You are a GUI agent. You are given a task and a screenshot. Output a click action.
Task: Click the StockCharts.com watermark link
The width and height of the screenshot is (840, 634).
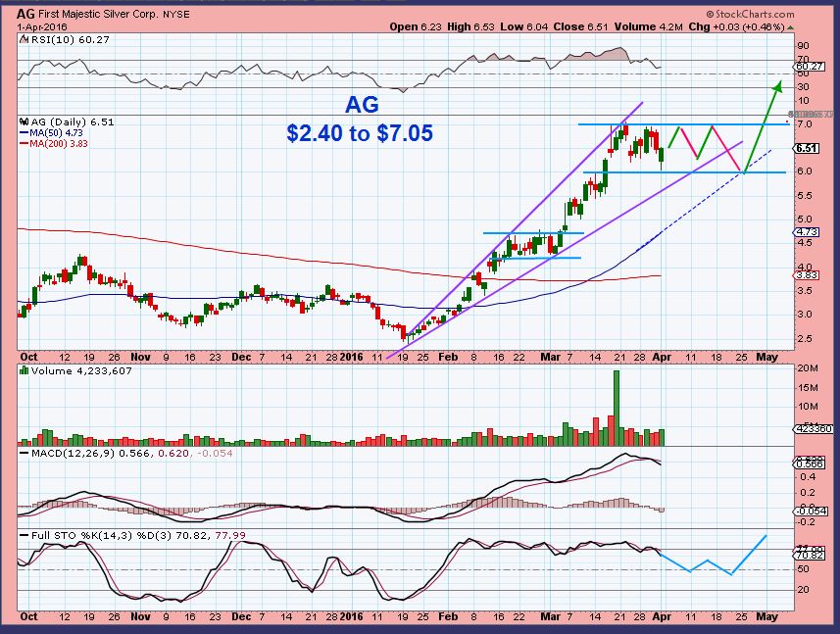[x=750, y=15]
